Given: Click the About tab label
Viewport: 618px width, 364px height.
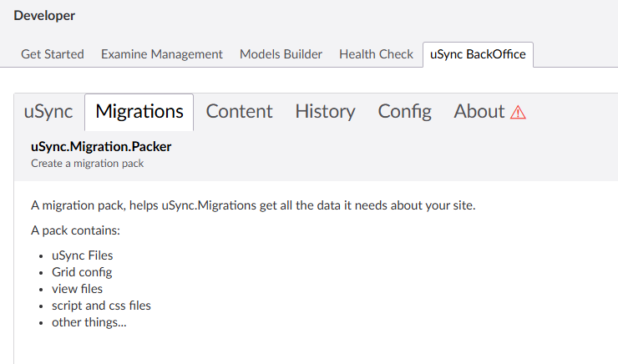Looking at the screenshot, I should [479, 112].
